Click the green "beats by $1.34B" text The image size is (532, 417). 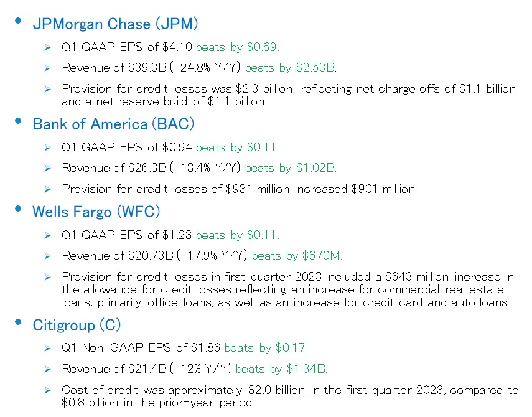[x=281, y=369]
